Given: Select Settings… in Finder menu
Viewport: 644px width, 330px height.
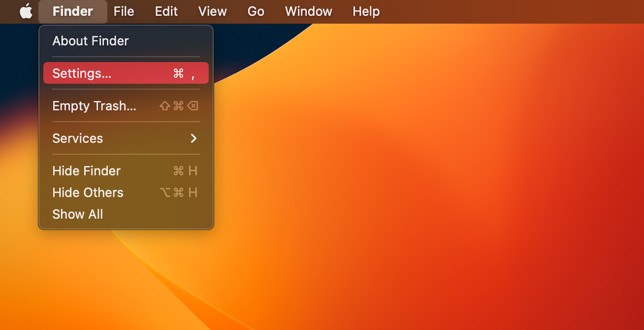Looking at the screenshot, I should point(126,73).
